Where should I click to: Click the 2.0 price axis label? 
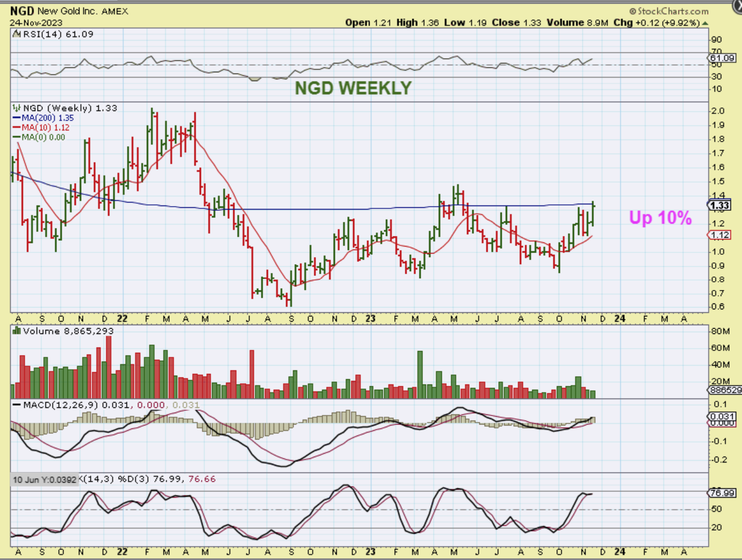718,111
